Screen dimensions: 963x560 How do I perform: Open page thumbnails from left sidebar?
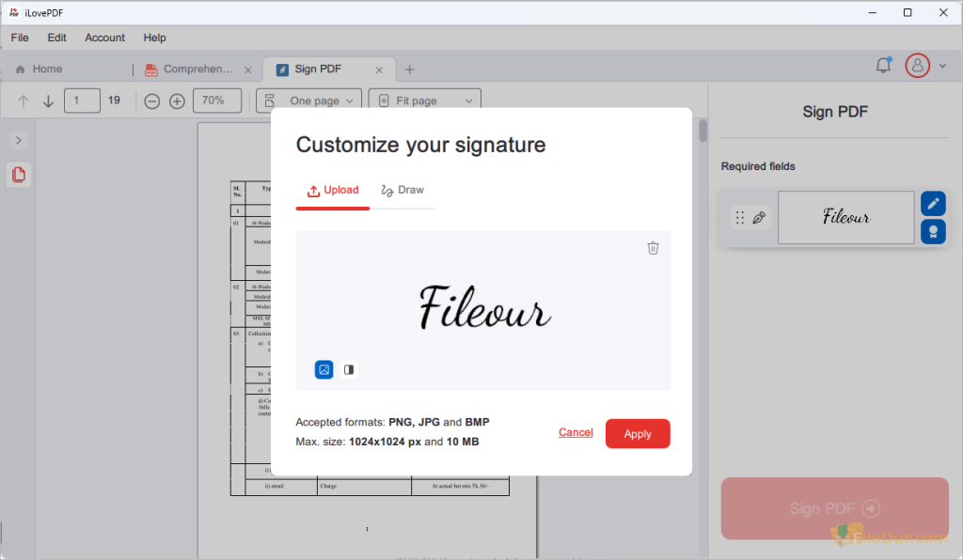[x=19, y=174]
